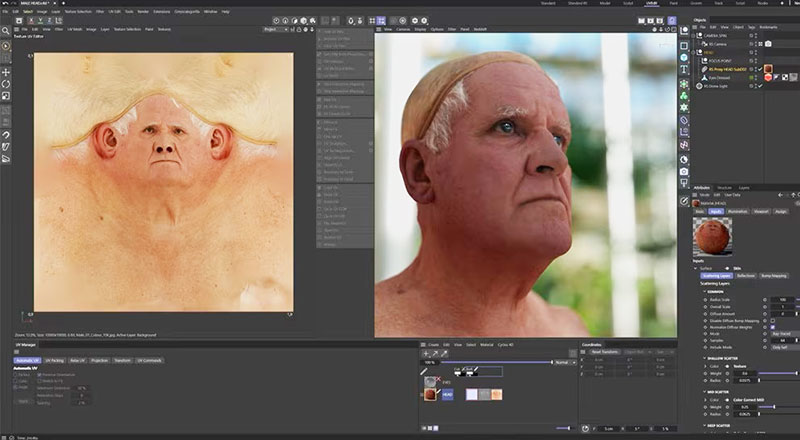Click the material preview sphere thumbnail
The height and width of the screenshot is (440, 800).
[x=713, y=237]
